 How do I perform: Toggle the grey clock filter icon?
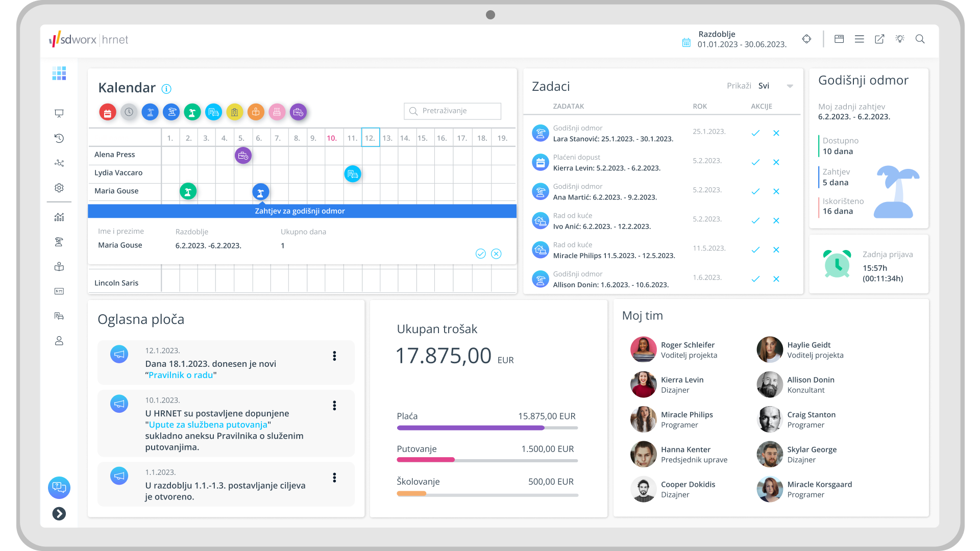(x=129, y=112)
